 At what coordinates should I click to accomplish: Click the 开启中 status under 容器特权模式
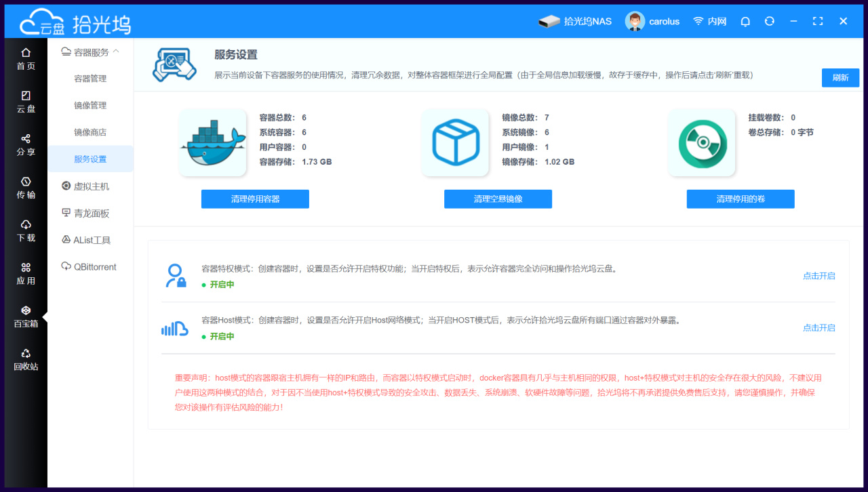218,285
